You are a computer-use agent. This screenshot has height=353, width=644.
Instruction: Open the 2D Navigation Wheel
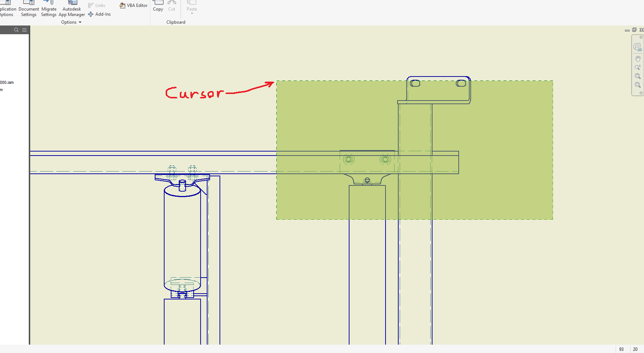click(x=637, y=47)
